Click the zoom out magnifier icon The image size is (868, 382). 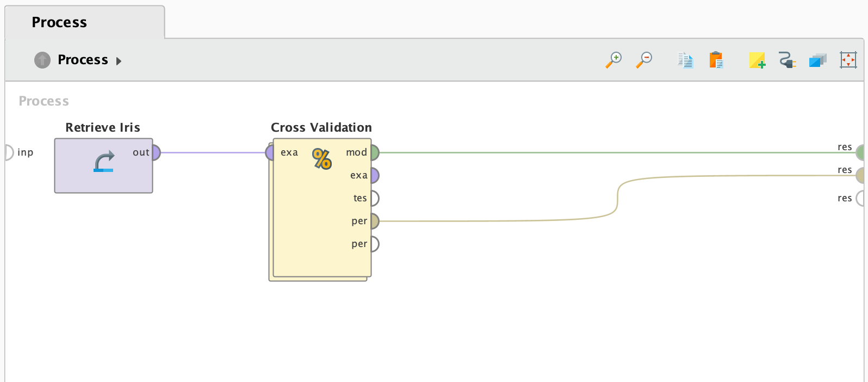pos(644,60)
